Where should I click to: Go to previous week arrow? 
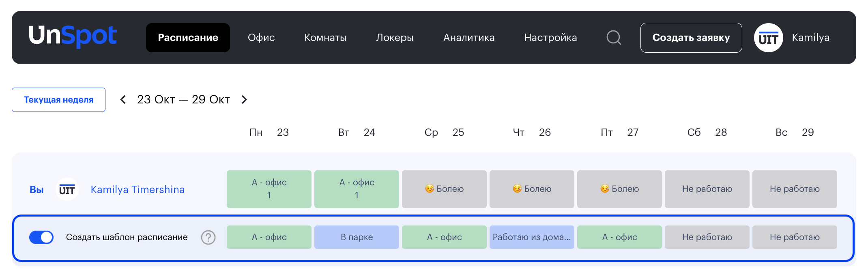(123, 99)
